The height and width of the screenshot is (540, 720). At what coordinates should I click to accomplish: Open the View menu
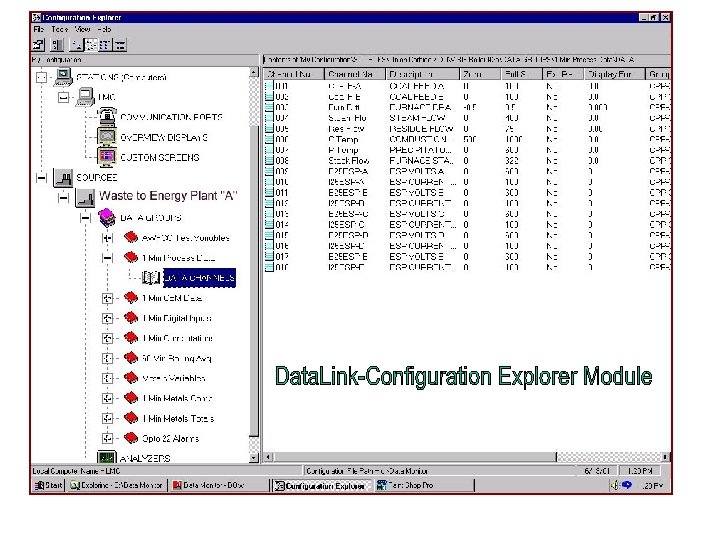[83, 30]
